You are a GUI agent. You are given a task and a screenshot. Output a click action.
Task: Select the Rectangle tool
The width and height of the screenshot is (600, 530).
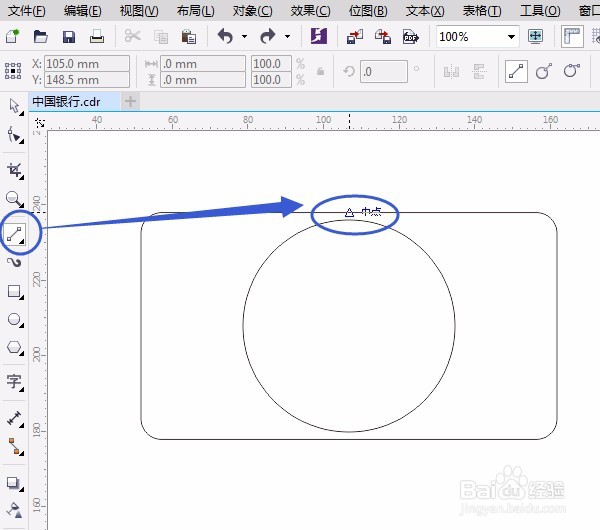pos(15,292)
